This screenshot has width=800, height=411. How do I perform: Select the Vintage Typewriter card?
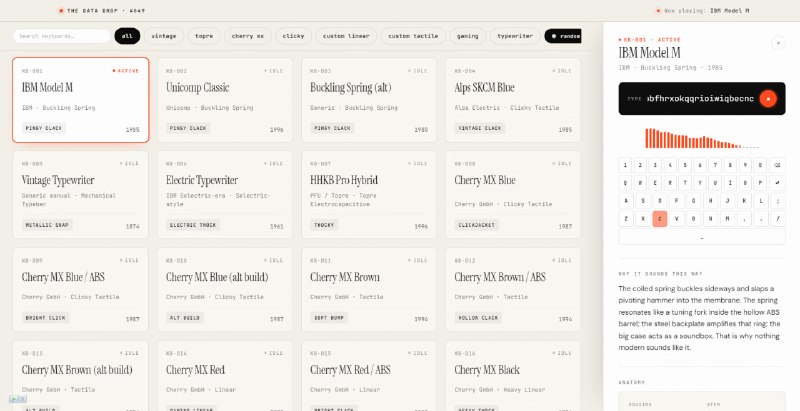pos(81,194)
